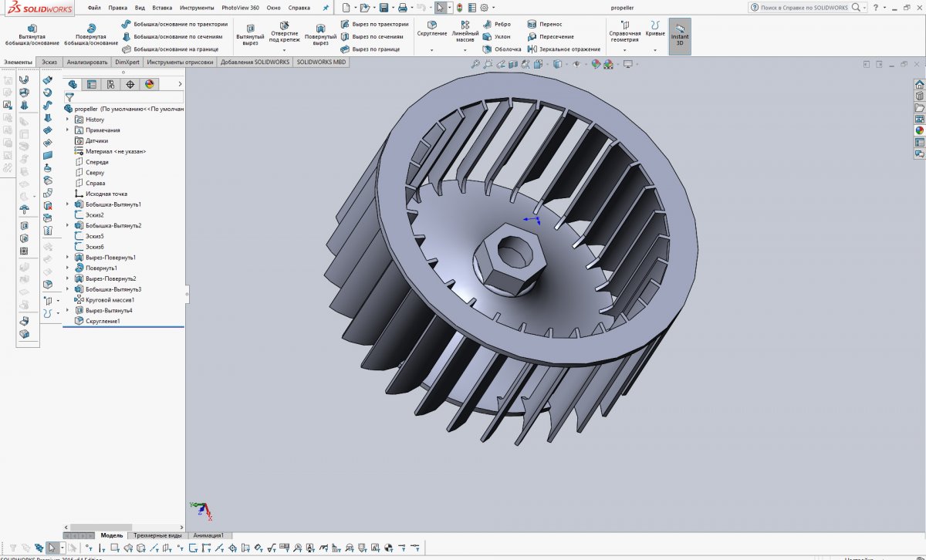Screen dimensions: 926x560
Task: Open the Инструменты menu
Action: pos(197,8)
